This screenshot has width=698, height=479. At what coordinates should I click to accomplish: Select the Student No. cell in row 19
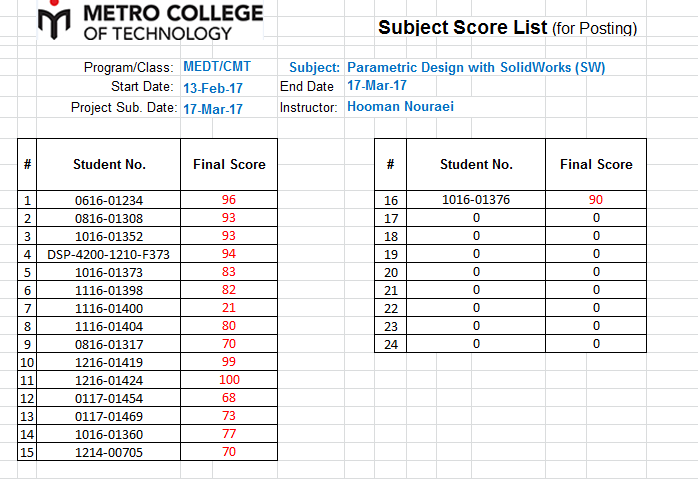[476, 254]
